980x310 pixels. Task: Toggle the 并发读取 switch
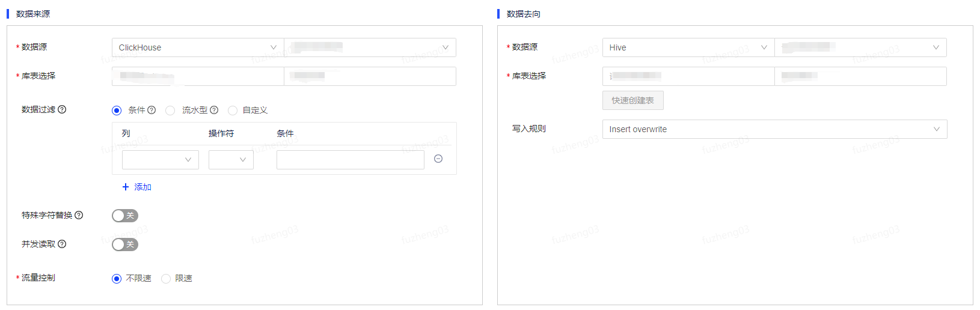125,245
